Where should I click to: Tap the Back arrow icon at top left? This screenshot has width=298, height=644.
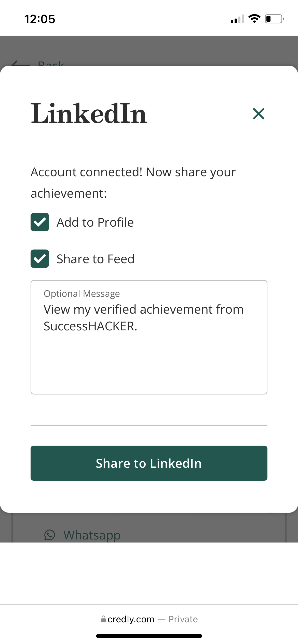pyautogui.click(x=20, y=63)
